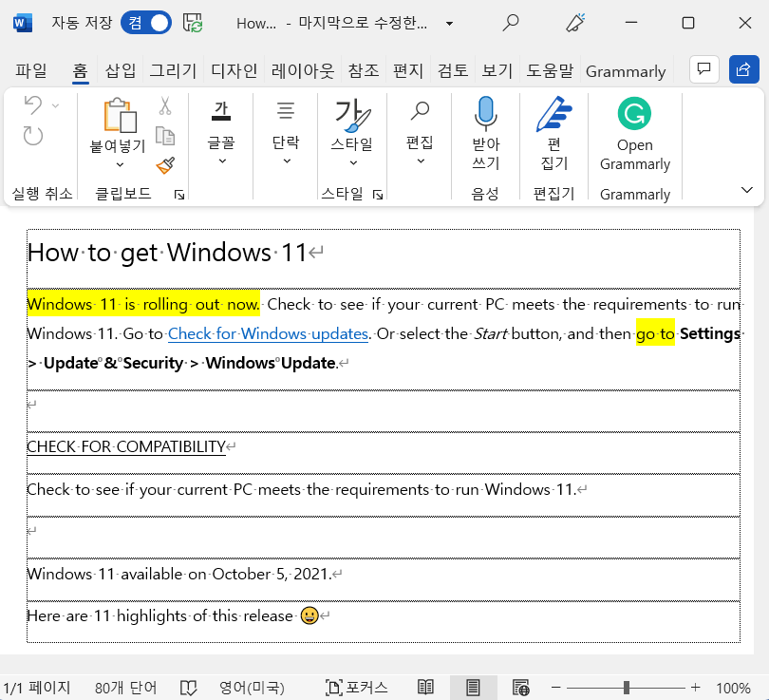This screenshot has height=700, width=769.
Task: Expand the 붙여넣기 options dropdown
Action: point(120,165)
